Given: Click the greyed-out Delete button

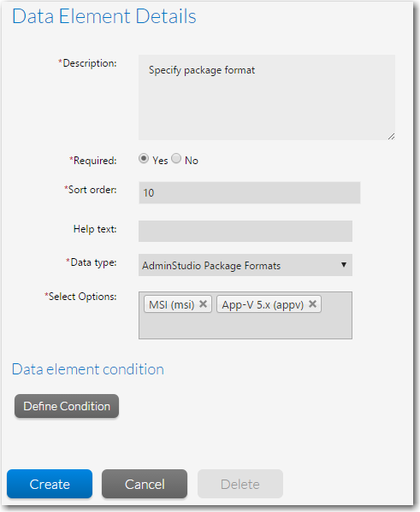Looking at the screenshot, I should pyautogui.click(x=240, y=484).
